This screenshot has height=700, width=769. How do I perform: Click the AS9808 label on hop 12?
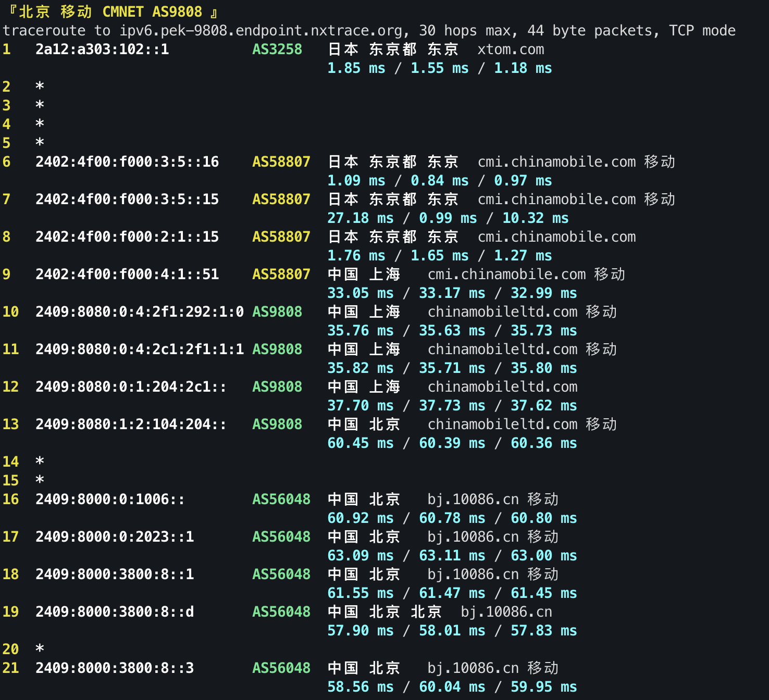coord(277,387)
